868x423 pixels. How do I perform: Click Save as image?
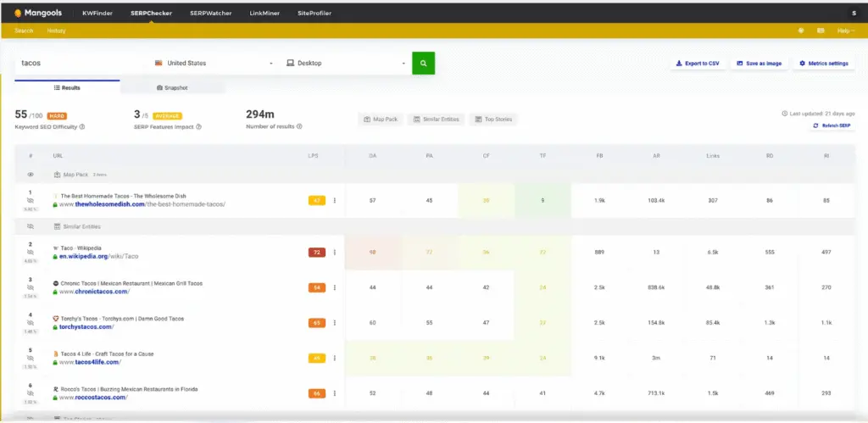[759, 64]
